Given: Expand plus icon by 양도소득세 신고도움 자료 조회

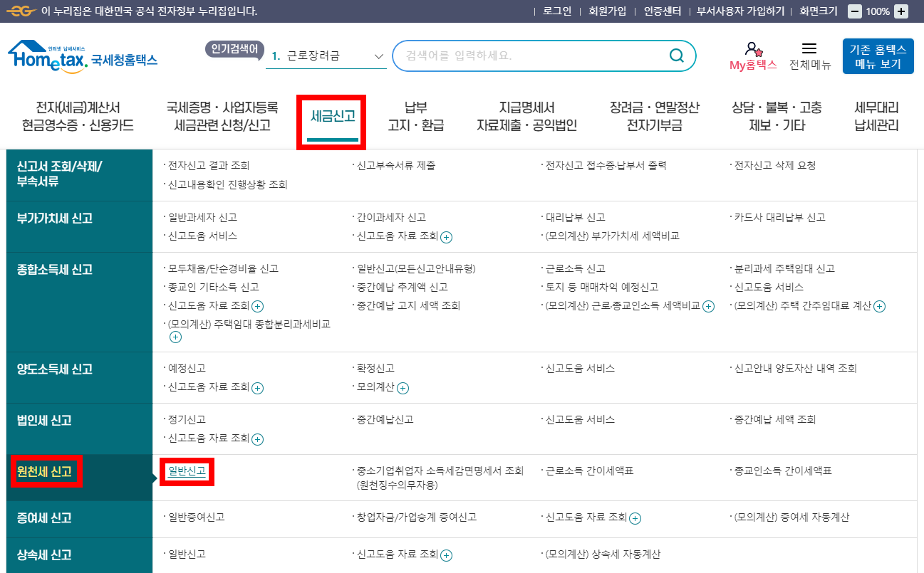Looking at the screenshot, I should click(258, 388).
